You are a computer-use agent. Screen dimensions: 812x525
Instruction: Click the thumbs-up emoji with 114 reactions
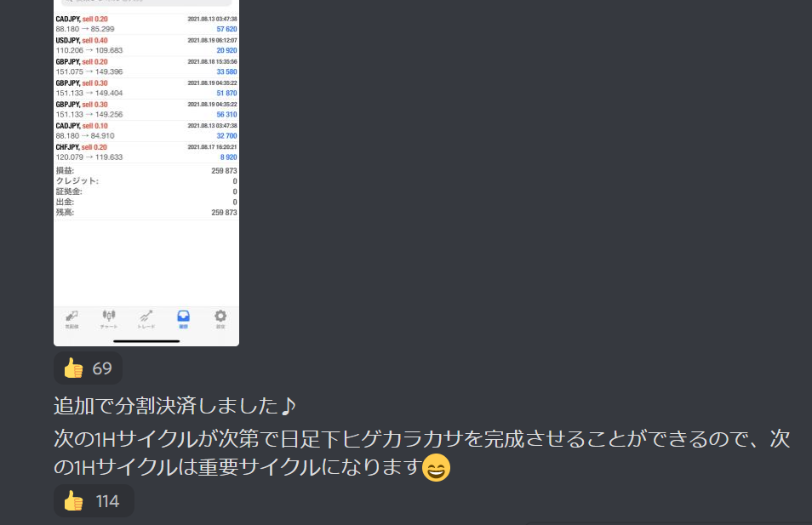pos(73,500)
